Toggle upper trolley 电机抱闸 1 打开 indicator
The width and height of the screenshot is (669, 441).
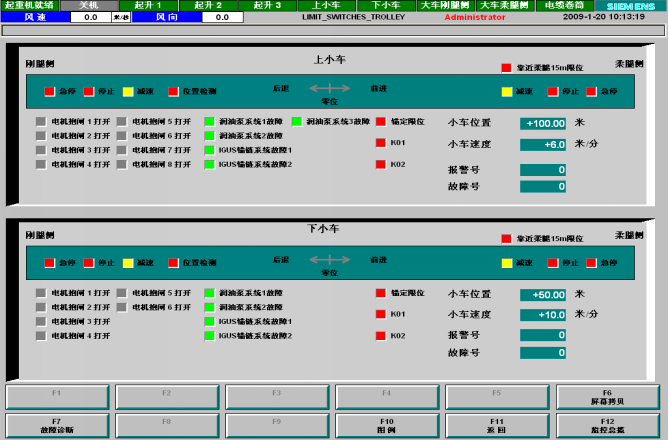click(40, 122)
